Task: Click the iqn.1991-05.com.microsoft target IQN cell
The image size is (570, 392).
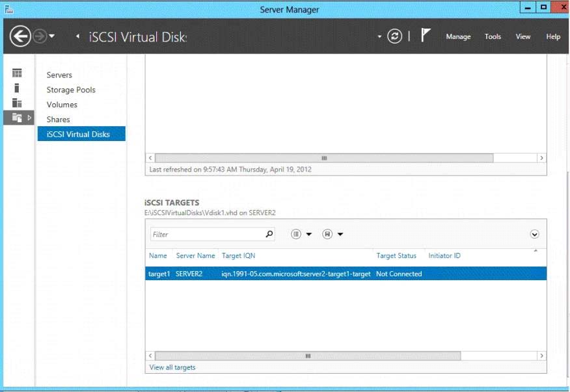Action: coord(296,274)
